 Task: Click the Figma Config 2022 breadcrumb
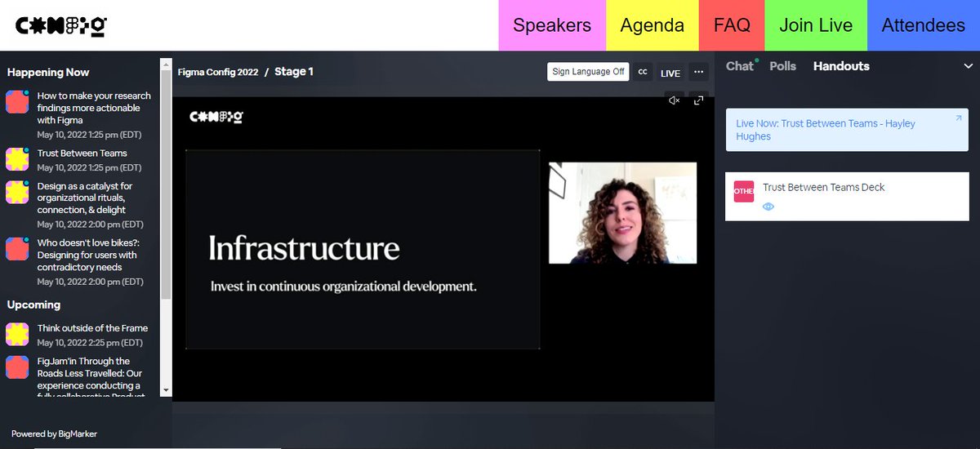point(218,72)
